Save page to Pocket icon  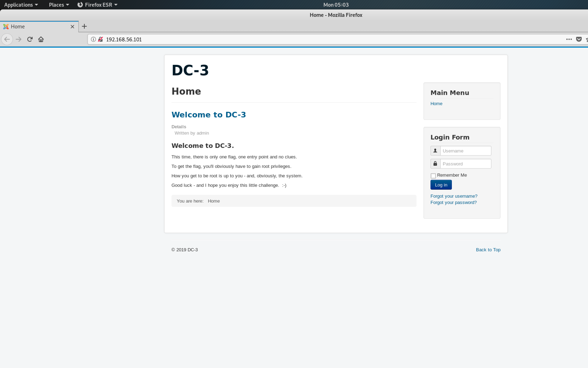click(x=579, y=39)
